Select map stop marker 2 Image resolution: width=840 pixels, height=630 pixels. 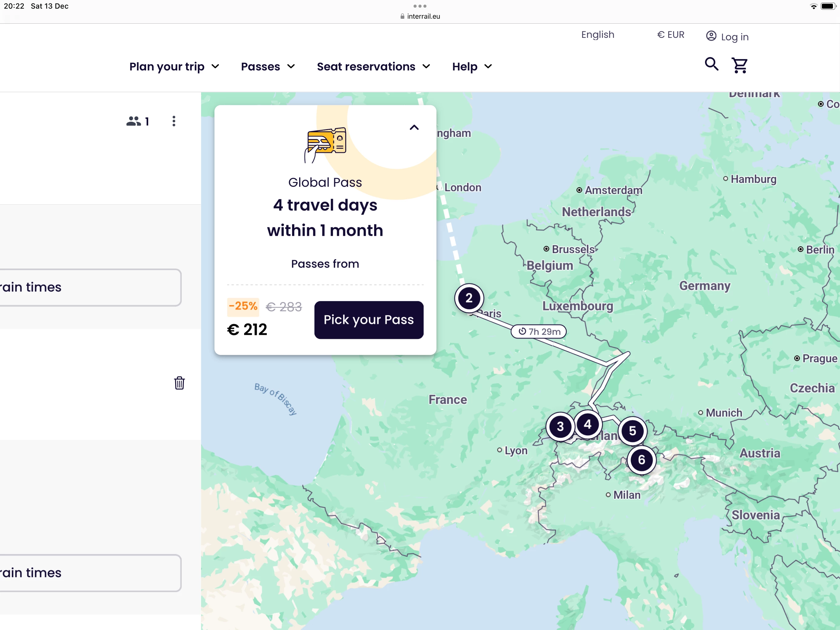[x=469, y=298]
